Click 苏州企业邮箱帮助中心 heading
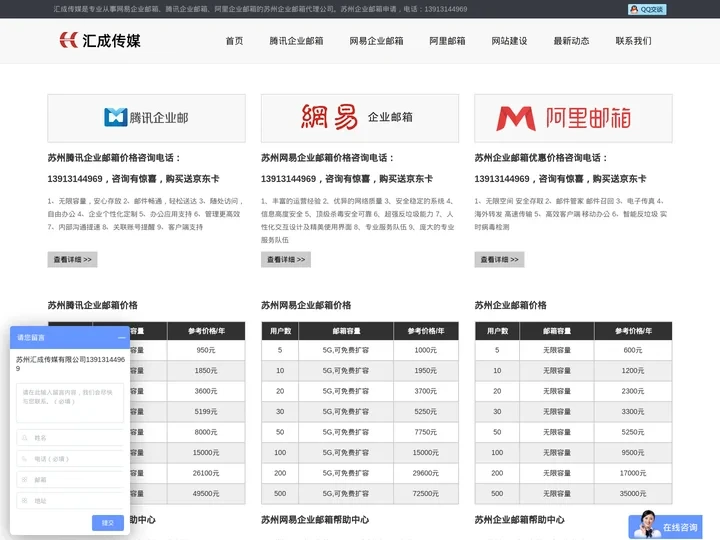 (519, 520)
